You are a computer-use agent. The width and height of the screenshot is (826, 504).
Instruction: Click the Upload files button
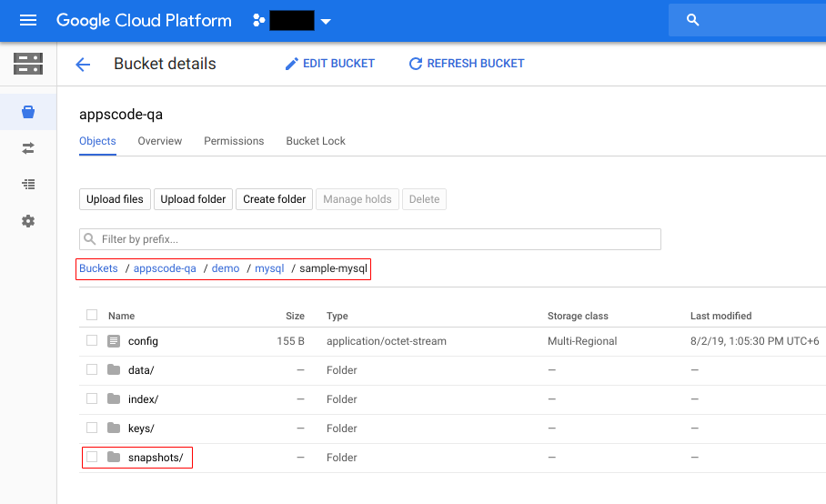115,199
